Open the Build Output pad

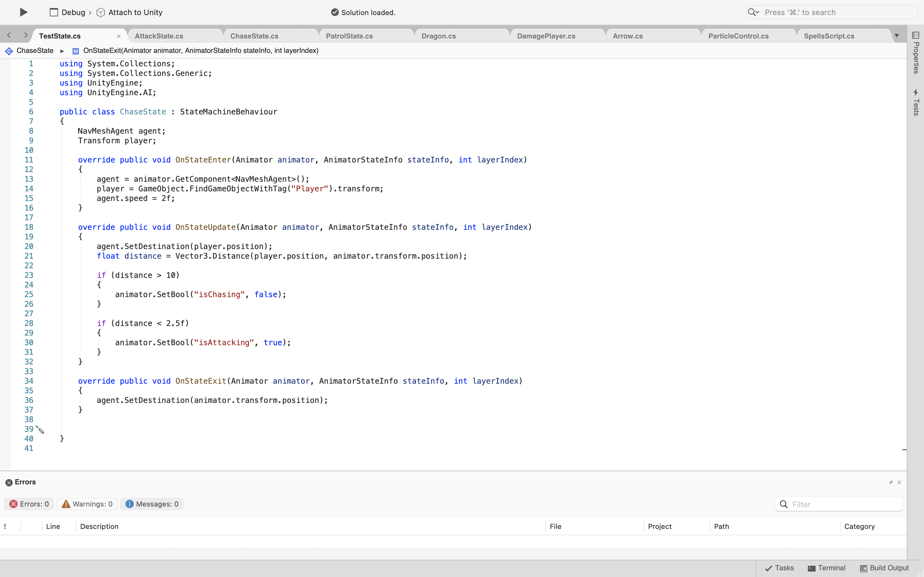(885, 568)
